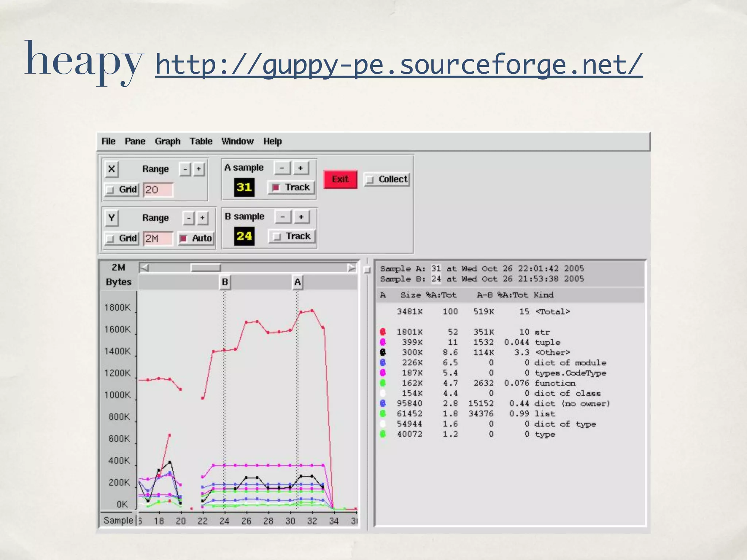
Task: Click the 3481K total size value
Action: 410,312
